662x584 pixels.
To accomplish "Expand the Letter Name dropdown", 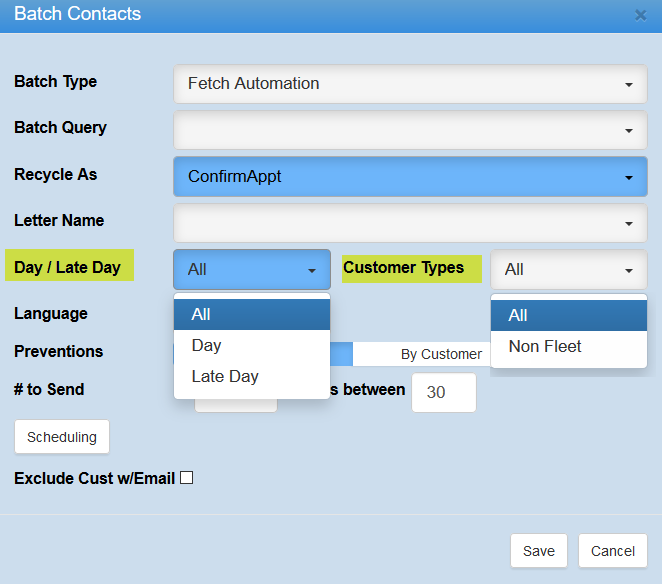I will pos(410,223).
